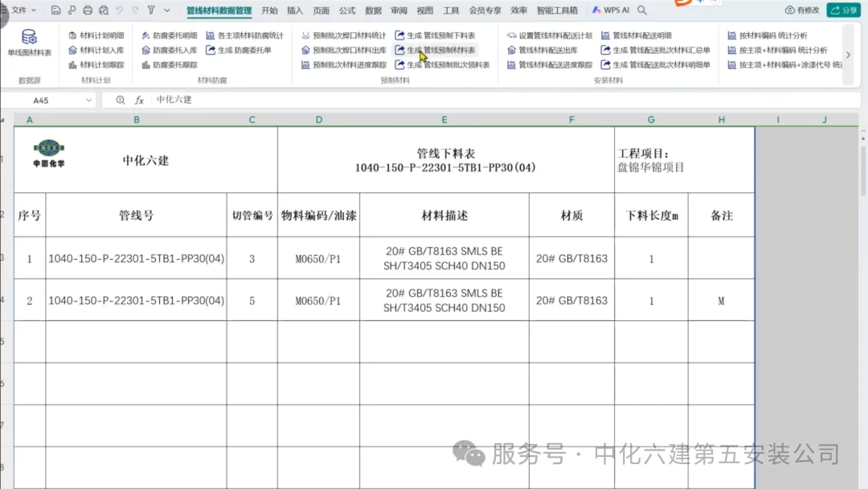The width and height of the screenshot is (868, 489).
Task: Switch to the 插入 tab
Action: [x=295, y=10]
